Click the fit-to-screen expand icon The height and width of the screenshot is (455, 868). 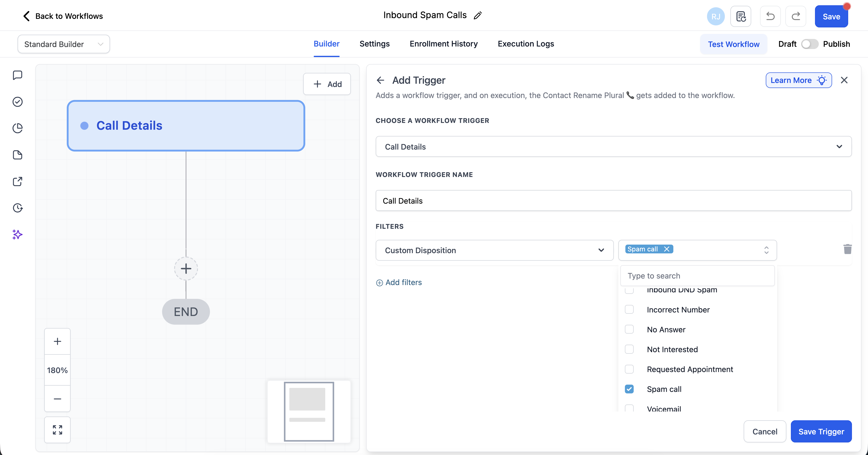point(57,429)
